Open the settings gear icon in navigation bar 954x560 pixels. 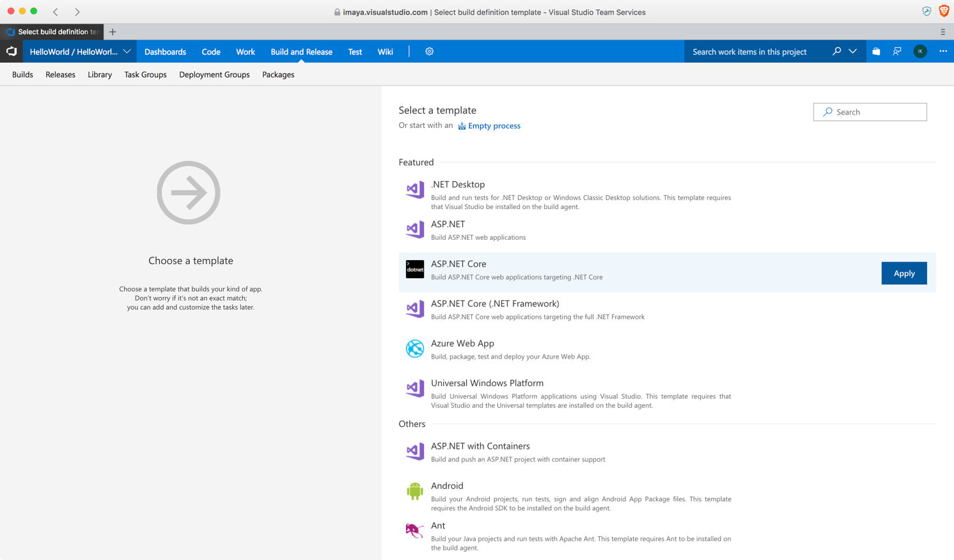click(429, 52)
